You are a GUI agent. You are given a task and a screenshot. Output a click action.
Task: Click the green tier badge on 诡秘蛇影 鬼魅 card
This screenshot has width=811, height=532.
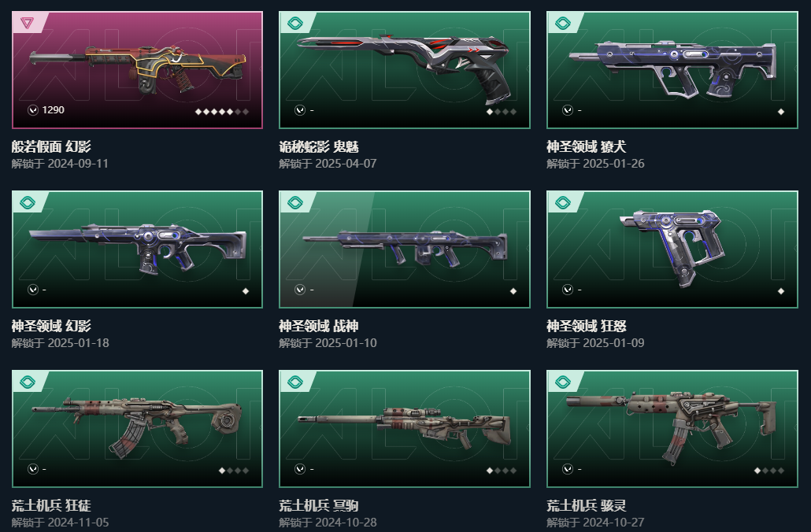click(294, 23)
